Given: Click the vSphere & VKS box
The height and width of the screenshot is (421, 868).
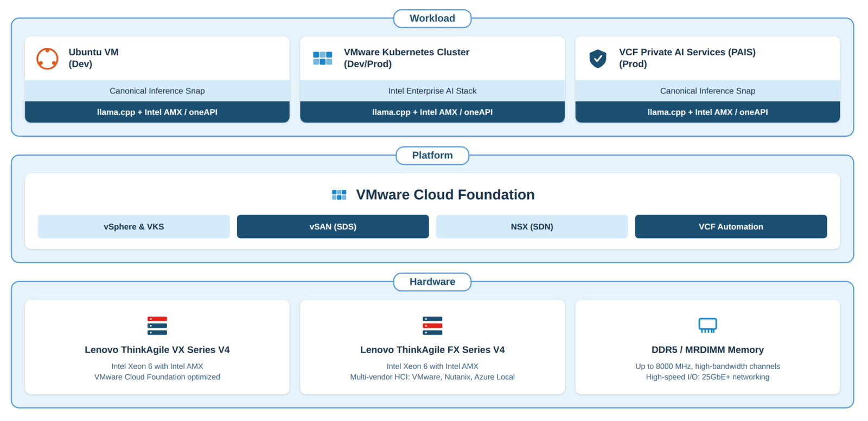Looking at the screenshot, I should tap(134, 227).
